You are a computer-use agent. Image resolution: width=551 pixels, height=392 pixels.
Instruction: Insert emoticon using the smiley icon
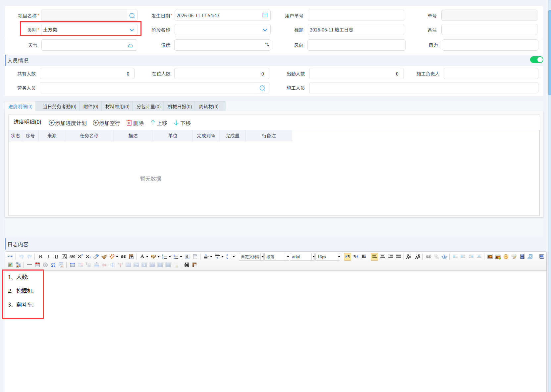point(506,257)
